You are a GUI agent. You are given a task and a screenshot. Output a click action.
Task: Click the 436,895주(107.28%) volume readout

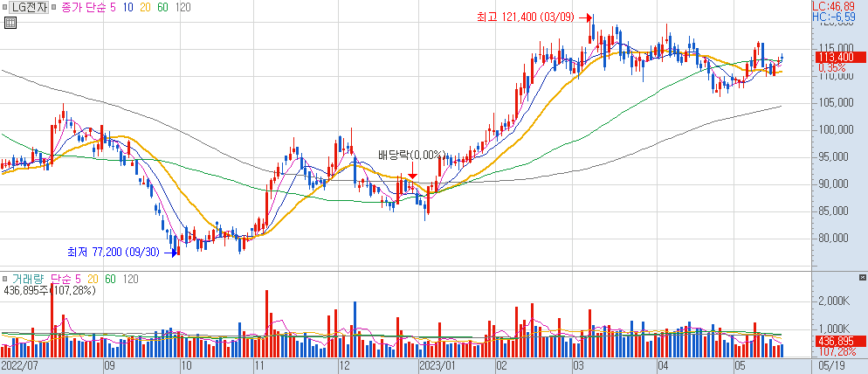(x=50, y=290)
